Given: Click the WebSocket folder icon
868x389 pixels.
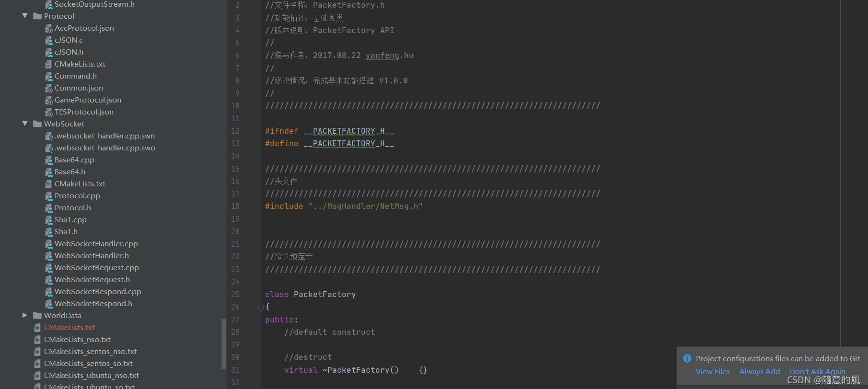Looking at the screenshot, I should point(37,124).
